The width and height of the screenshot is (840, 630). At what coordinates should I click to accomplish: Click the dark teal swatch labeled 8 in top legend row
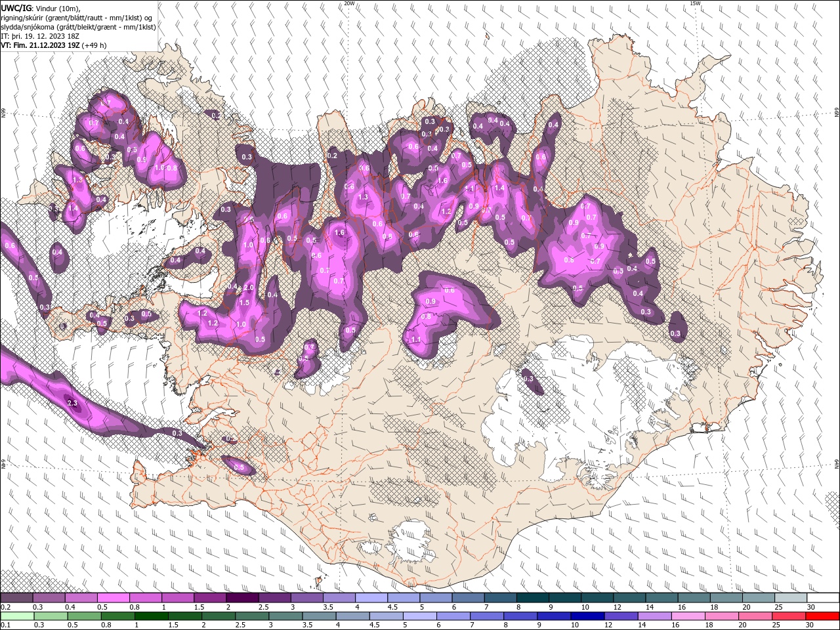(532, 598)
